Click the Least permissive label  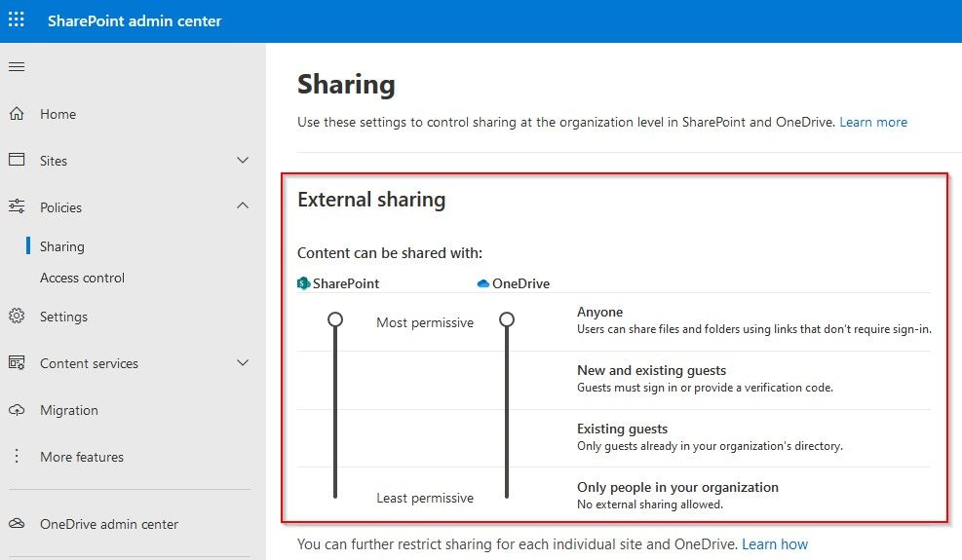(425, 498)
